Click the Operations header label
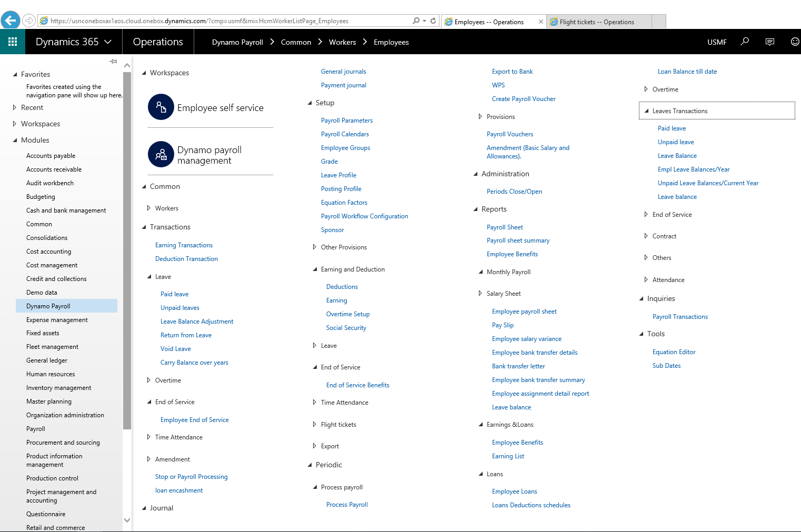 [x=158, y=42]
